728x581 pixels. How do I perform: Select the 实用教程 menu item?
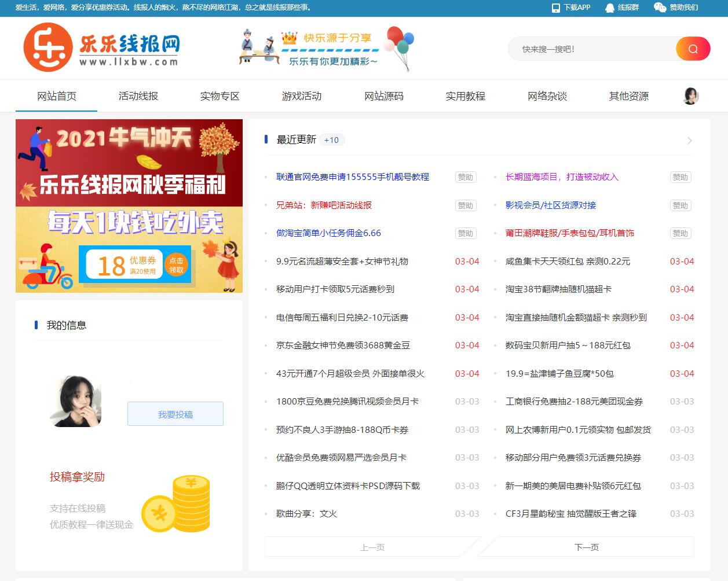[x=466, y=96]
